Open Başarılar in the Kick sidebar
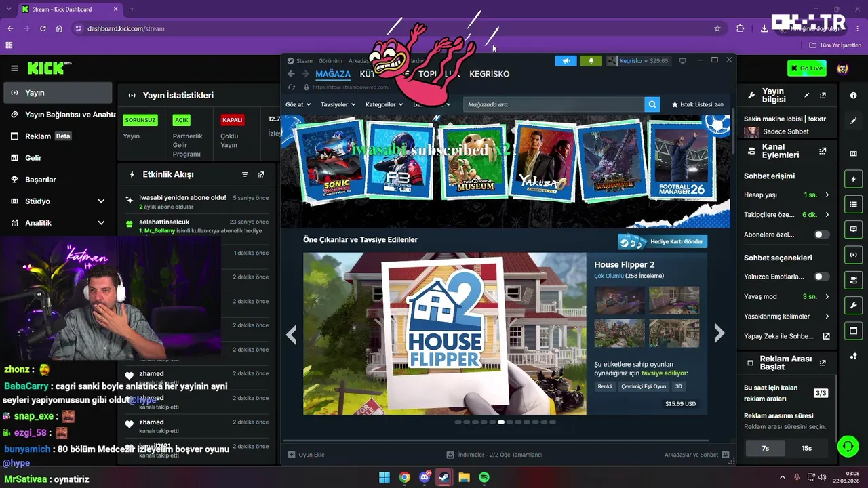The width and height of the screenshot is (868, 488). [58, 180]
